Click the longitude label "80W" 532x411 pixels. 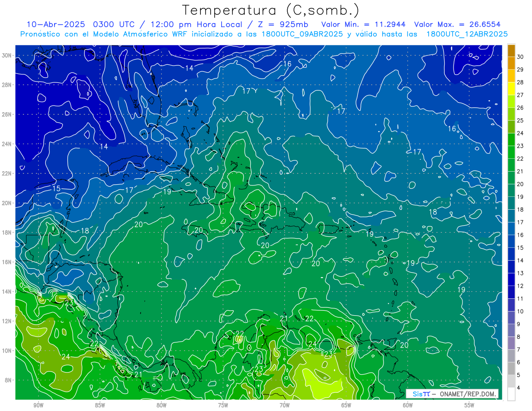(161, 405)
